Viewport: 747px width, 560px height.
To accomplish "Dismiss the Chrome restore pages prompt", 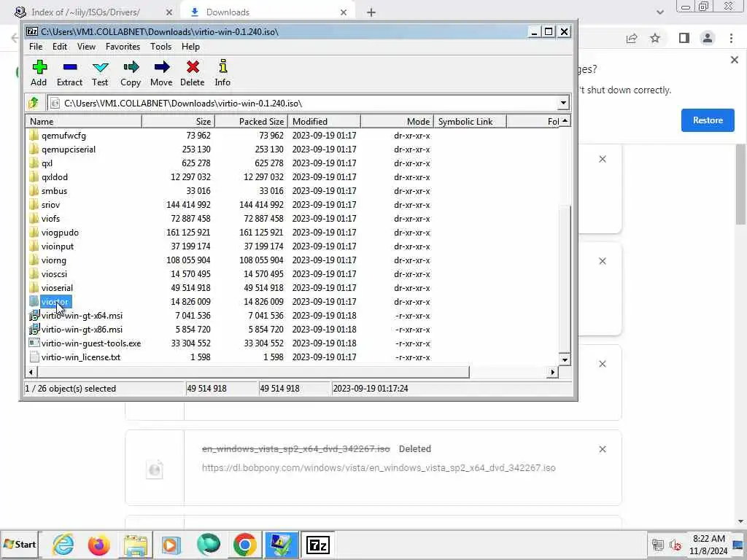I will pos(734,60).
